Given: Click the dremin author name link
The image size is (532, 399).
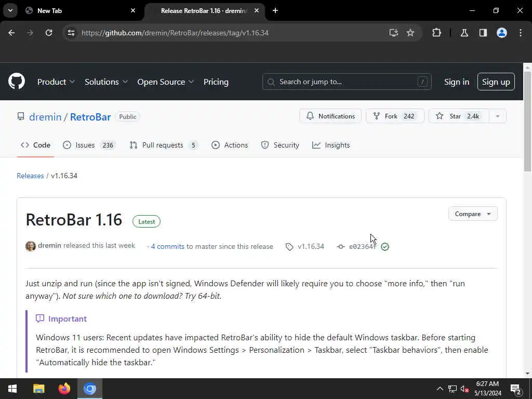Looking at the screenshot, I should 49,245.
